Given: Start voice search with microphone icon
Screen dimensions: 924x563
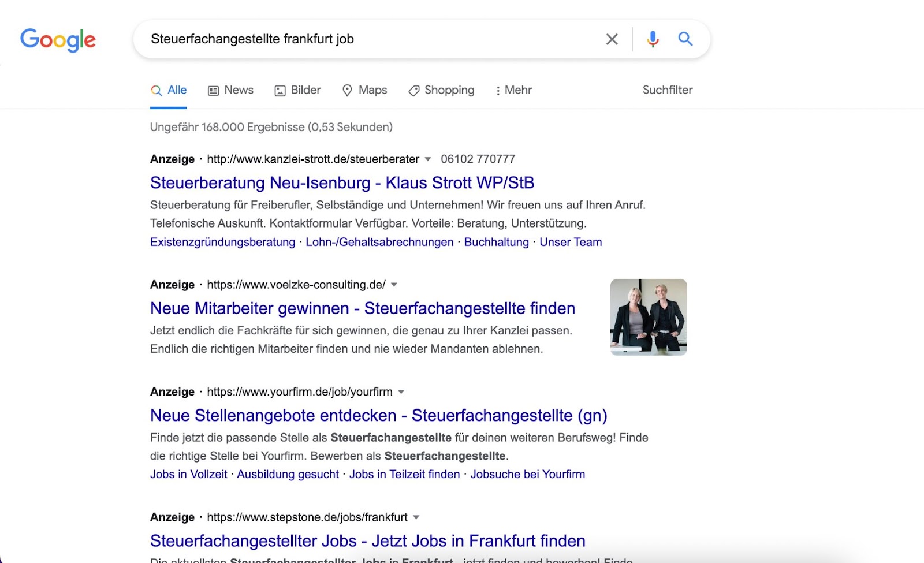Looking at the screenshot, I should coord(653,39).
